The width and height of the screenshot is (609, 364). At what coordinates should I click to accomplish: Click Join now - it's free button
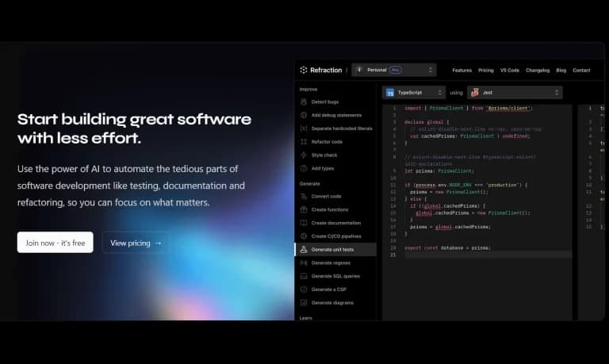pos(56,243)
